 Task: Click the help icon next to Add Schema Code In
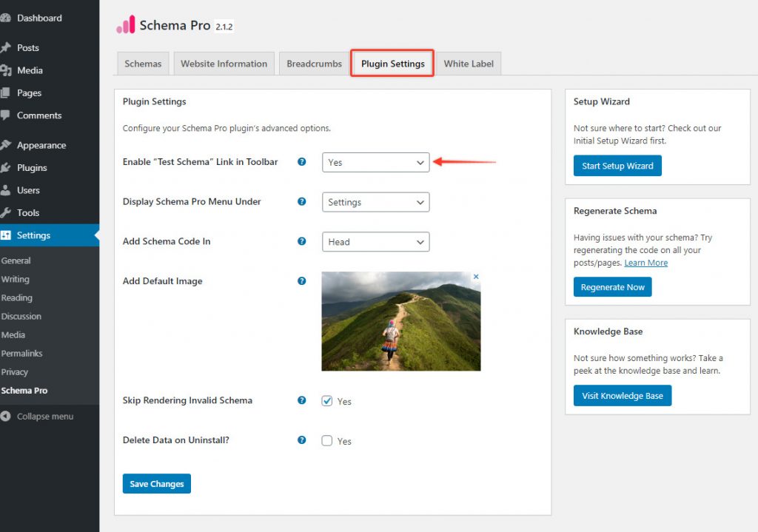pyautogui.click(x=301, y=241)
